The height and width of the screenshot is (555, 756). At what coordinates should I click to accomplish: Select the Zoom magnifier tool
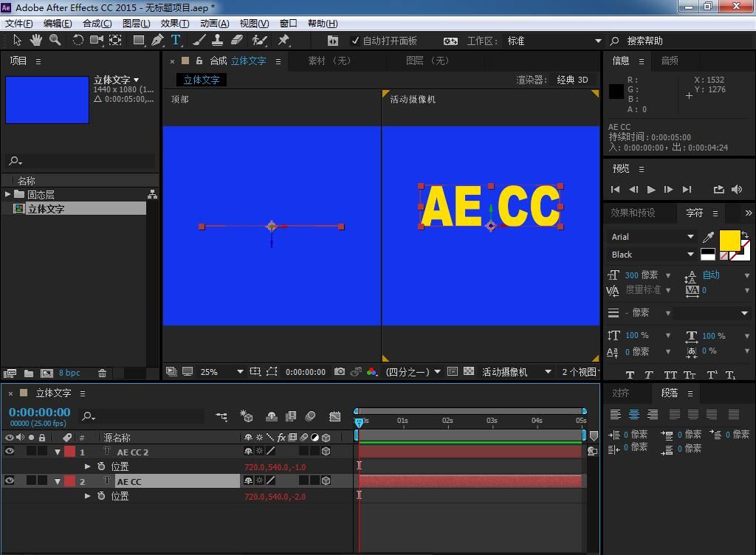[x=55, y=41]
